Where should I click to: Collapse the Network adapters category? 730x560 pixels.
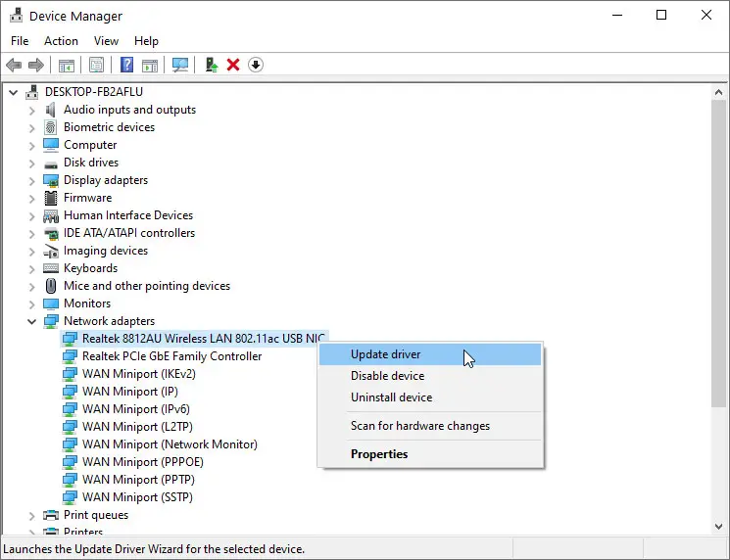tap(31, 321)
